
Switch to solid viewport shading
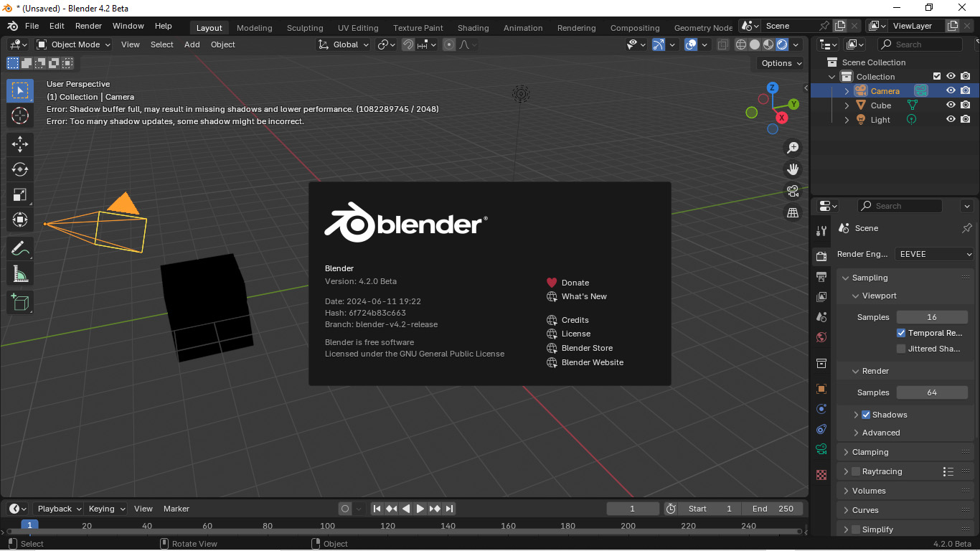(755, 44)
